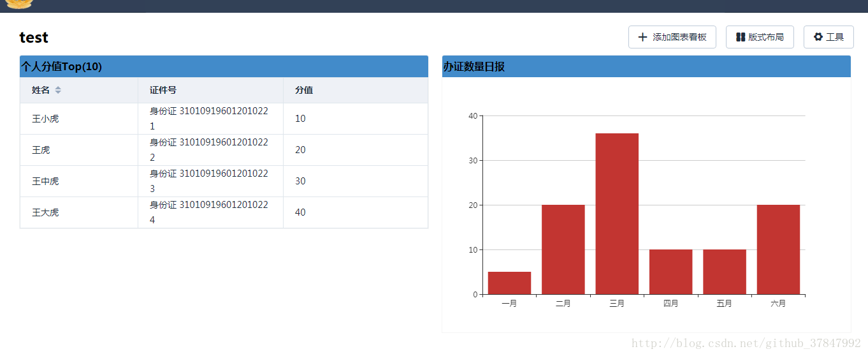Click score value 10 in 王小虎 row
Screen dimensions: 868x356
click(x=300, y=119)
